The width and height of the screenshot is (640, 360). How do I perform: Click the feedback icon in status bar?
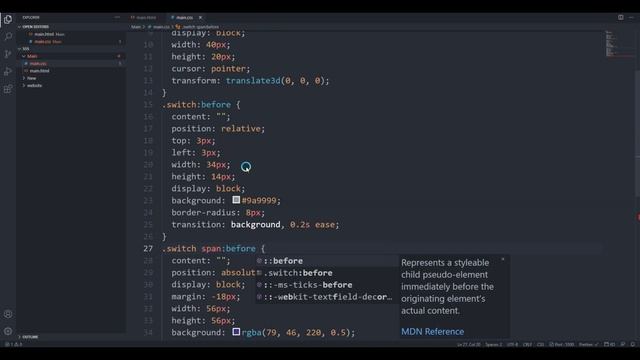point(623,344)
